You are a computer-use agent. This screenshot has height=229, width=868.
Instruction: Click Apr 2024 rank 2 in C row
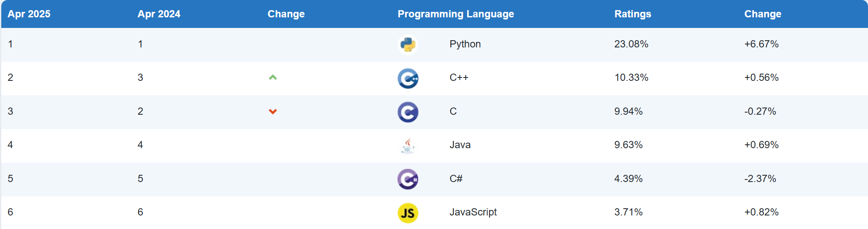point(140,111)
